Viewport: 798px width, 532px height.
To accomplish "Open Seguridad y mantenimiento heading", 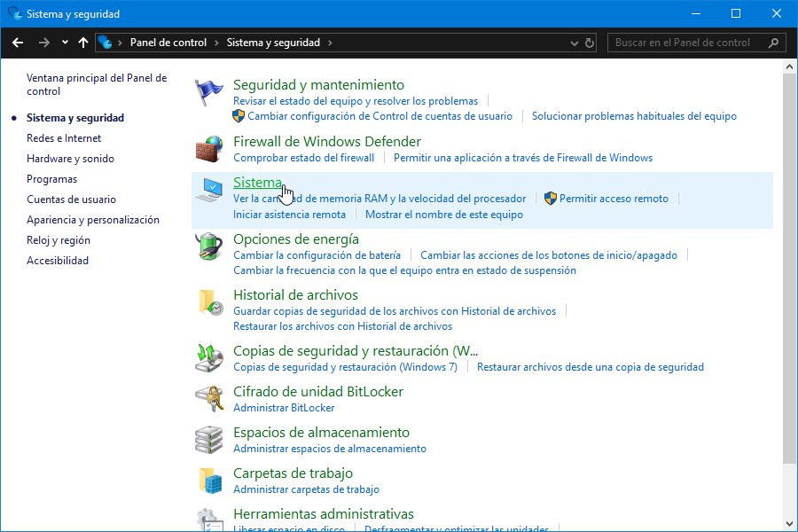I will point(318,84).
